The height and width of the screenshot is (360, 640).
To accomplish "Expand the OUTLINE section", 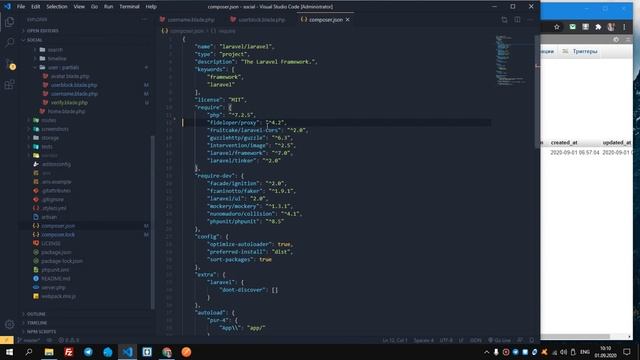I will click(x=36, y=314).
